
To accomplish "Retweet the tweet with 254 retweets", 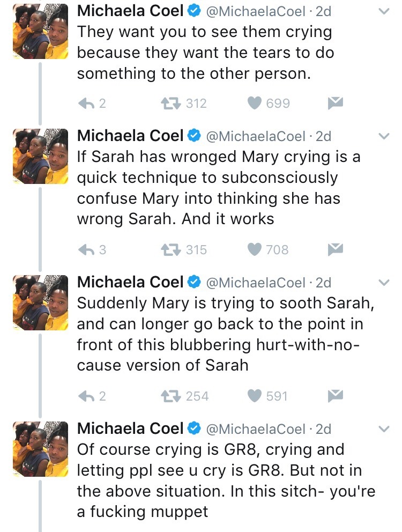I will point(173,396).
